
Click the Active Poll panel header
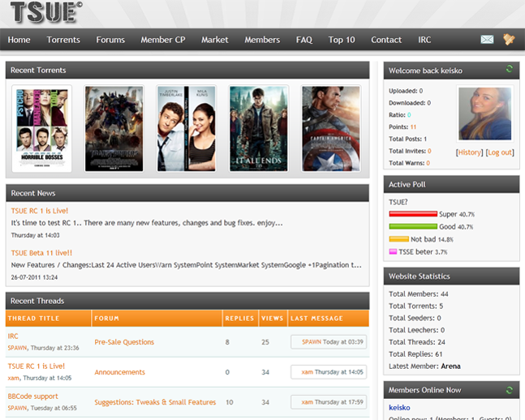point(451,184)
